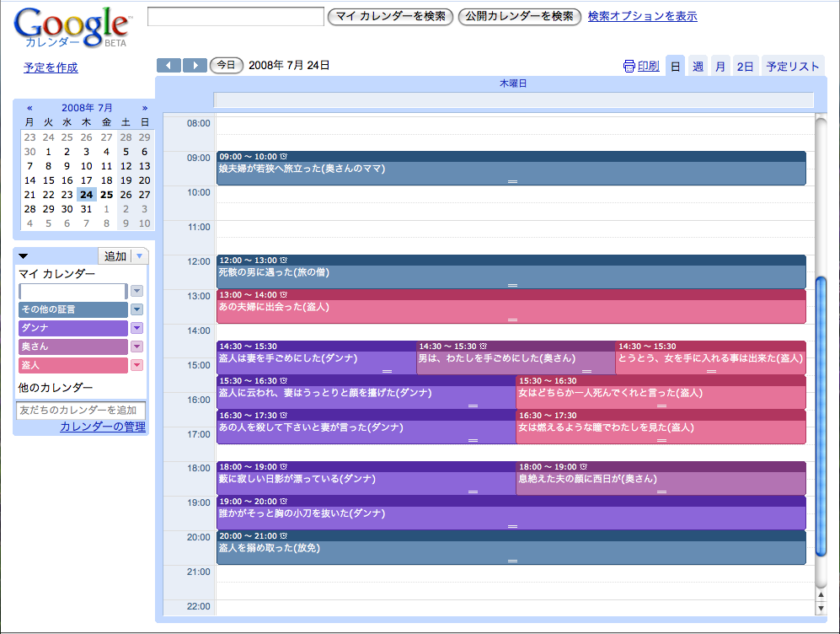Click the all-day event area
Image resolution: width=840 pixels, height=634 pixels.
pos(514,99)
